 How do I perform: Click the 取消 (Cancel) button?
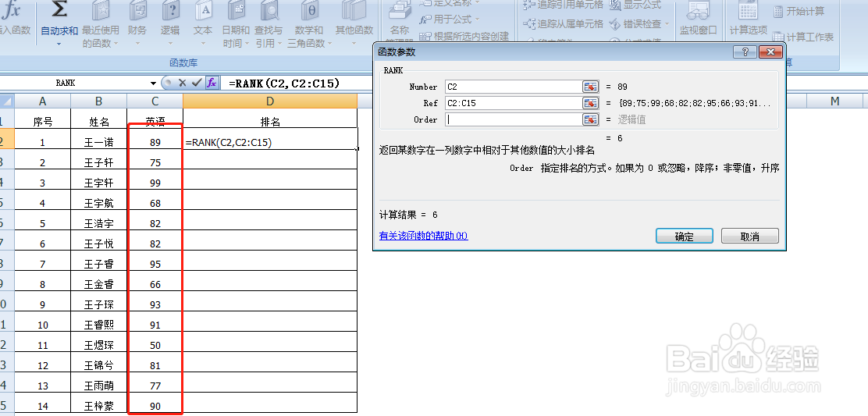(x=749, y=236)
